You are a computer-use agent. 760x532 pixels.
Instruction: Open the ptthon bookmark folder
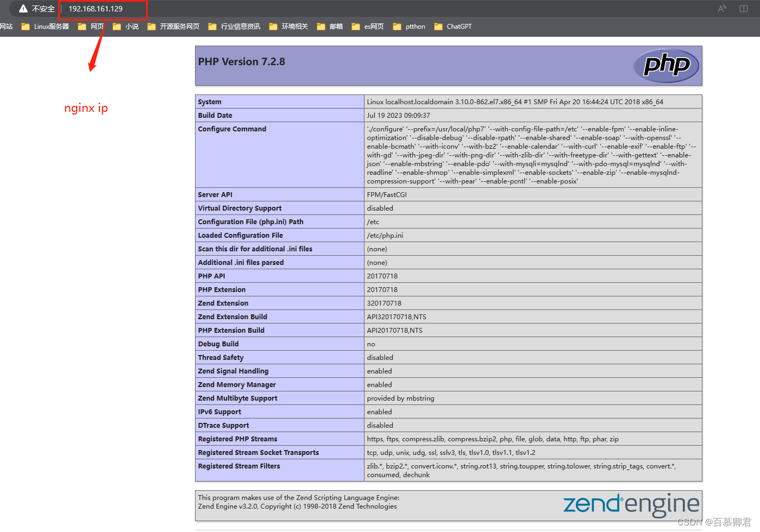coord(409,27)
